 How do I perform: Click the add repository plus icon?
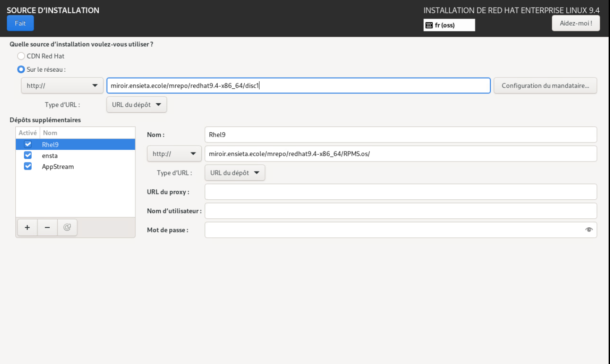[28, 228]
